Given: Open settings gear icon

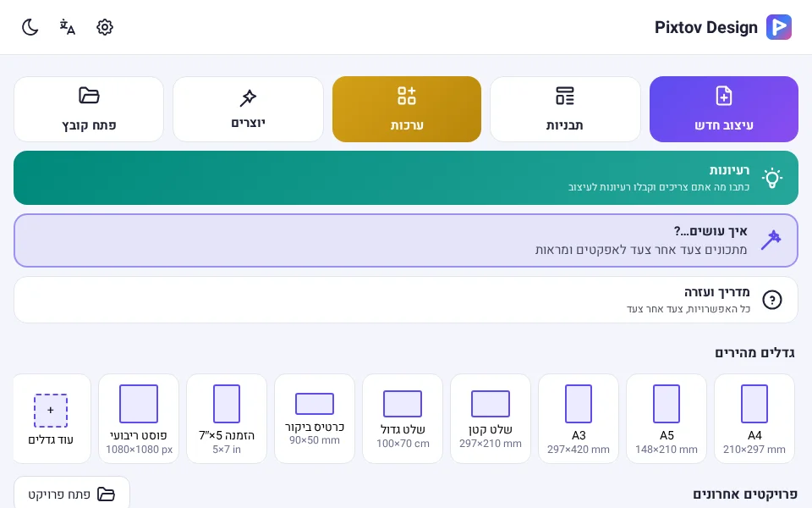Looking at the screenshot, I should click(105, 27).
